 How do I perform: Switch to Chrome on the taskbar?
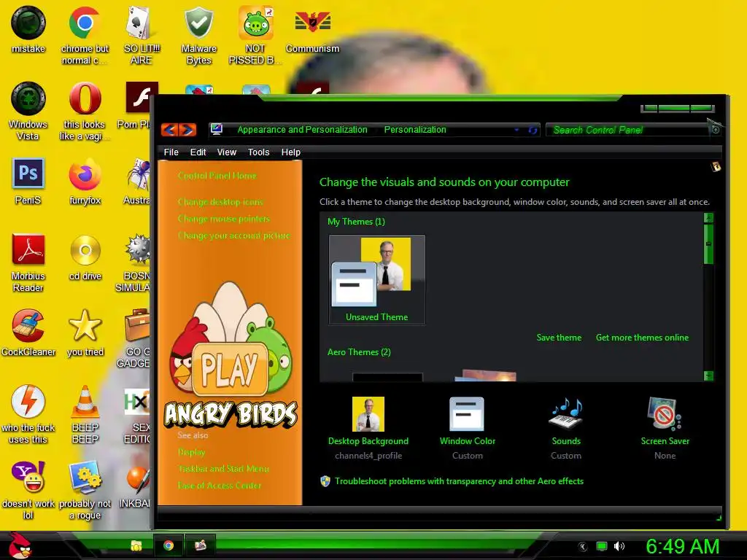pos(169,545)
